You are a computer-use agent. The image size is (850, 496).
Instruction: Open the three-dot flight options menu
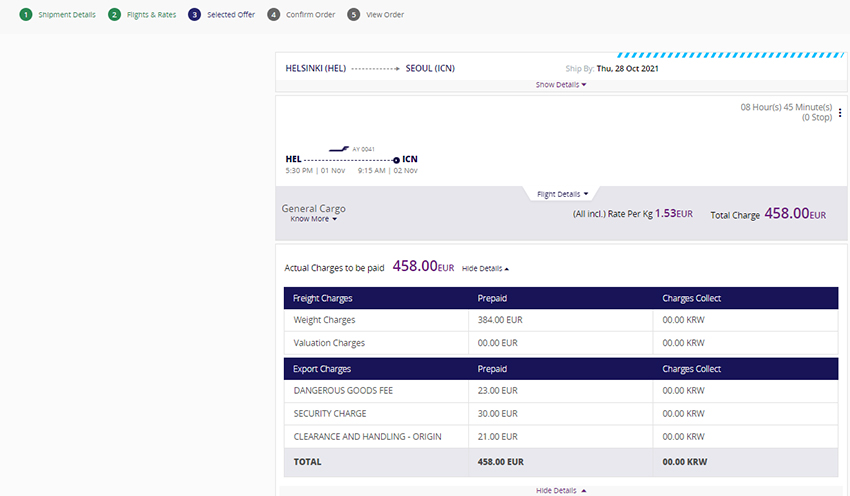coord(840,113)
